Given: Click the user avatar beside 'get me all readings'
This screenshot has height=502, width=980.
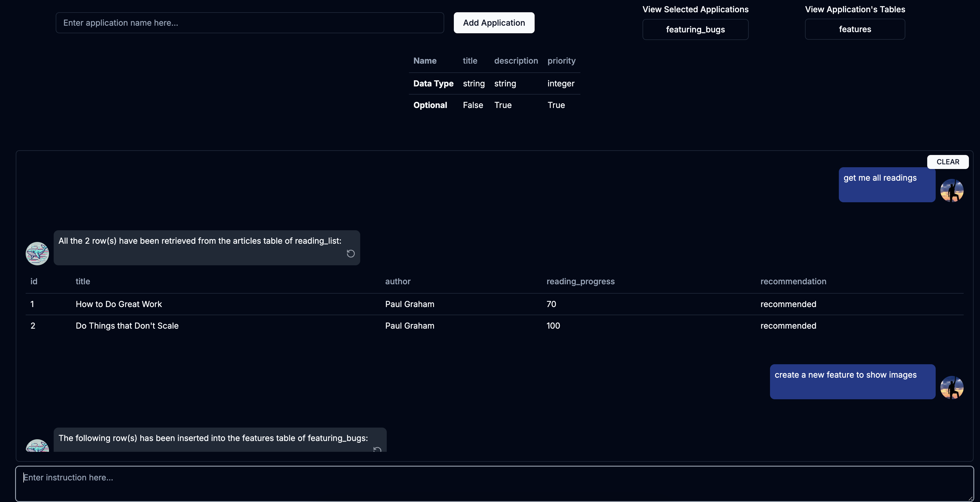Looking at the screenshot, I should click(x=951, y=190).
